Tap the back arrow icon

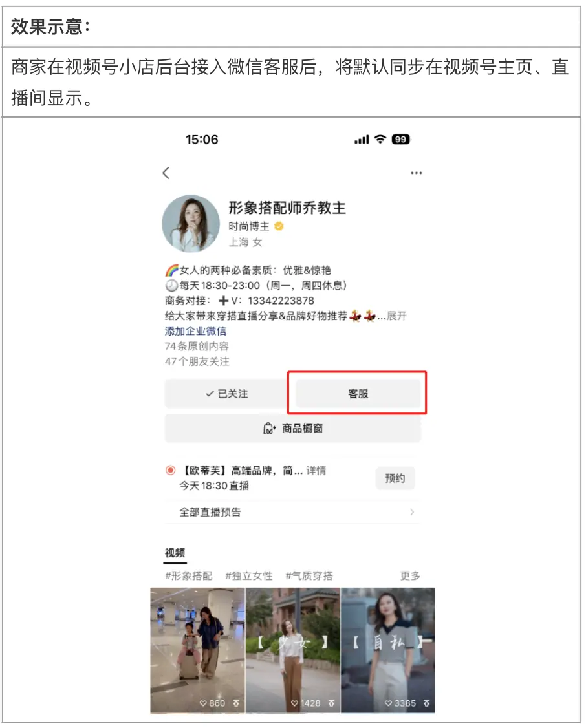tap(166, 173)
